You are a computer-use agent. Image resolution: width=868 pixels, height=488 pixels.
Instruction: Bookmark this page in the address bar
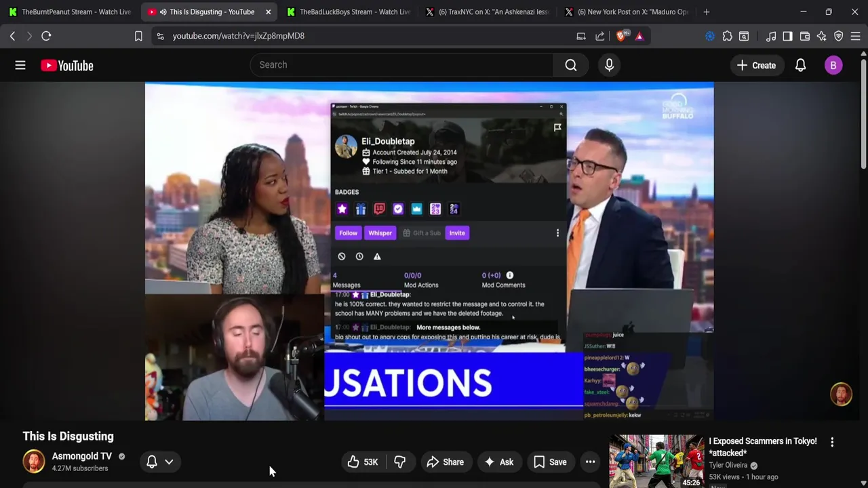[138, 36]
